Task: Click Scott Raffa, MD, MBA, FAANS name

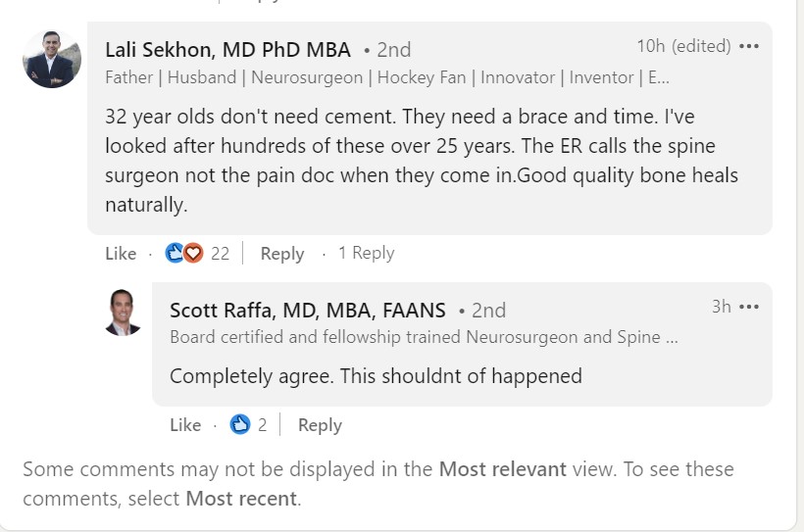Action: click(x=308, y=310)
